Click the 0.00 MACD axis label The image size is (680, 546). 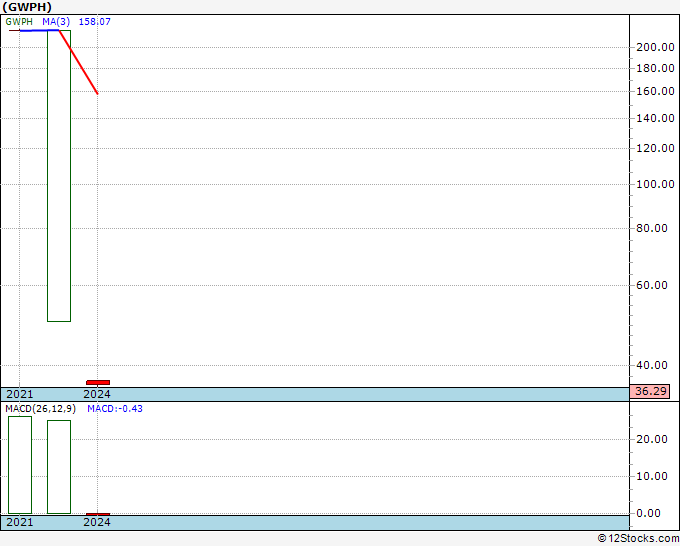click(648, 513)
